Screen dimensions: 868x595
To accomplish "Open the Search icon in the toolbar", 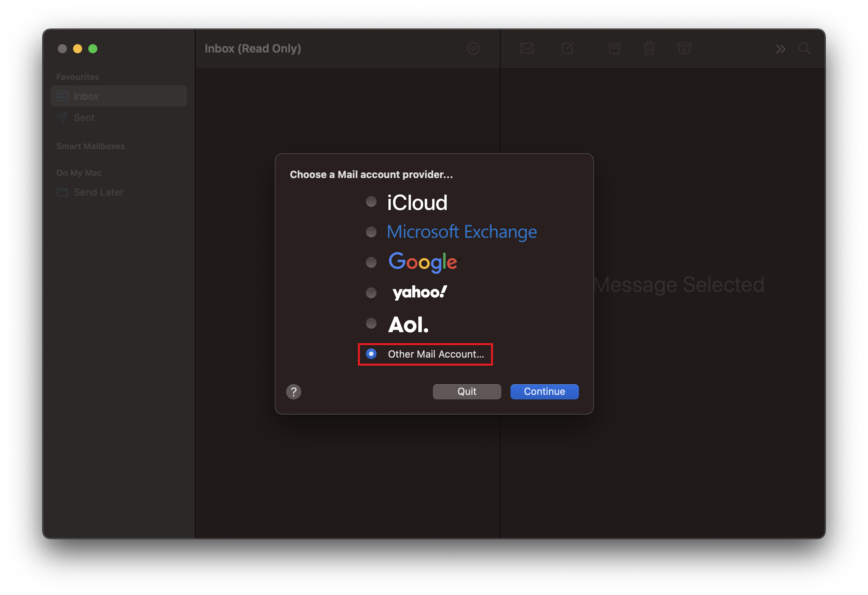I will click(804, 48).
